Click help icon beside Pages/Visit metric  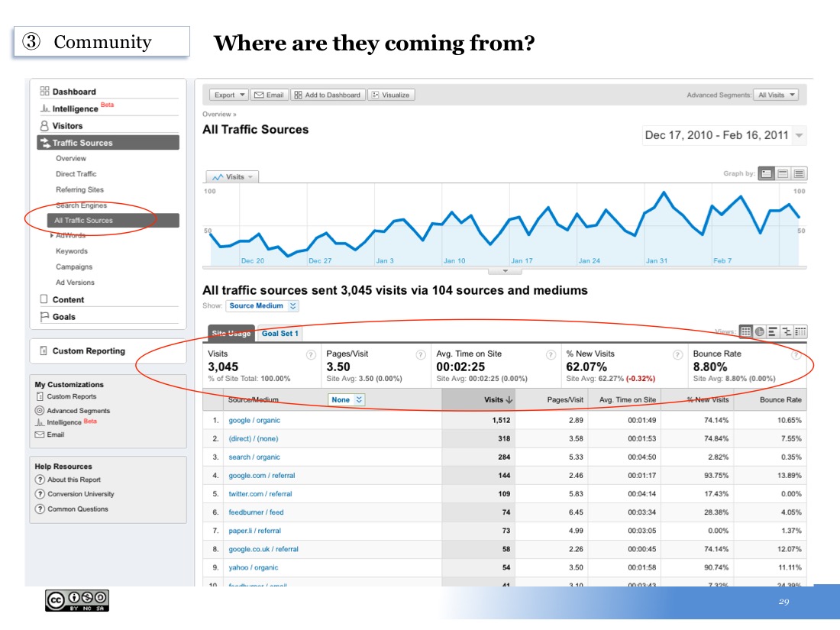pyautogui.click(x=421, y=354)
